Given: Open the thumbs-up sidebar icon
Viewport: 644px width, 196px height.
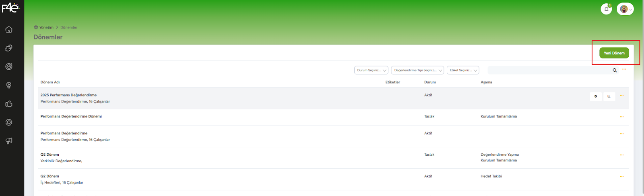Looking at the screenshot, I should click(x=9, y=104).
